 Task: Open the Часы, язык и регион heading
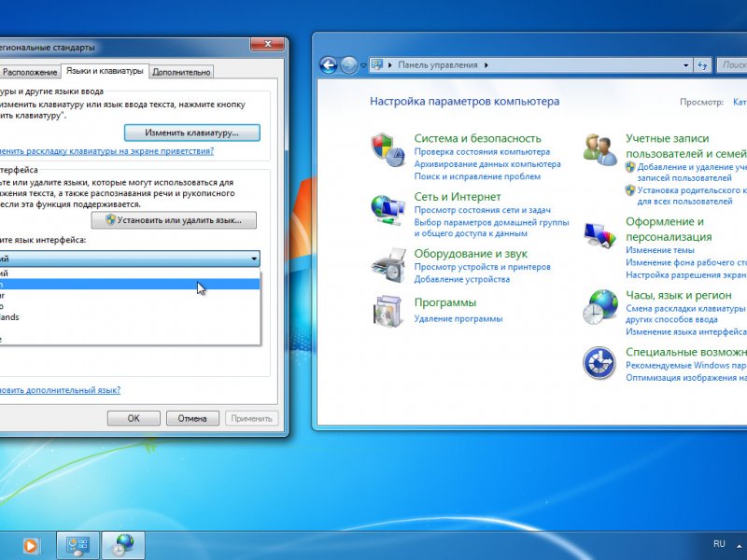[679, 295]
